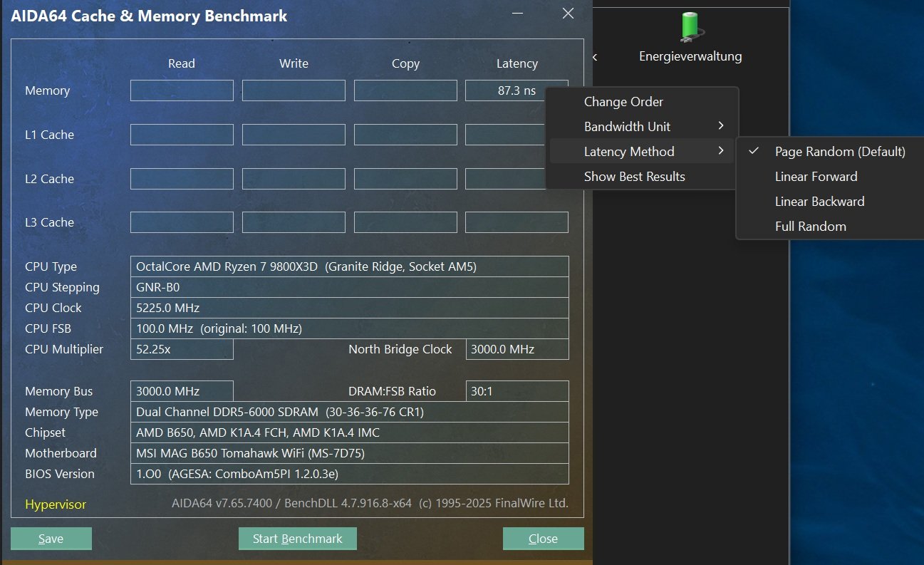The image size is (924, 565).
Task: Click the Read column header
Action: 182,63
